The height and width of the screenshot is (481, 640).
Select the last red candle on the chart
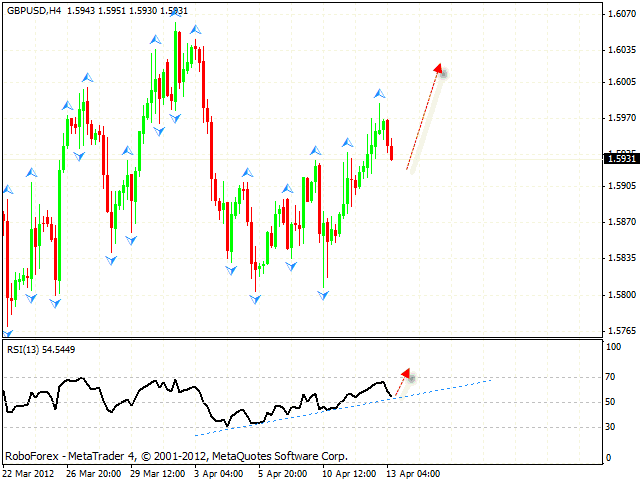click(x=391, y=152)
